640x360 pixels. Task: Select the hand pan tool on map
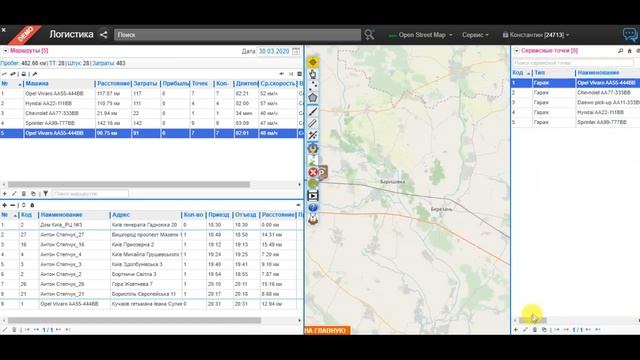pos(313,74)
